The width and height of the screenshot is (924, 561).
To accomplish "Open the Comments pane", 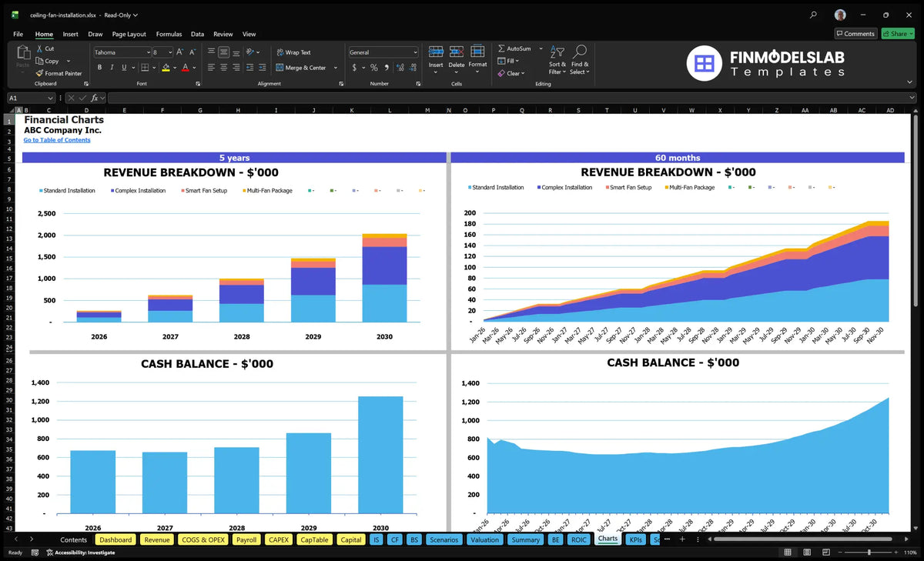I will pos(855,34).
